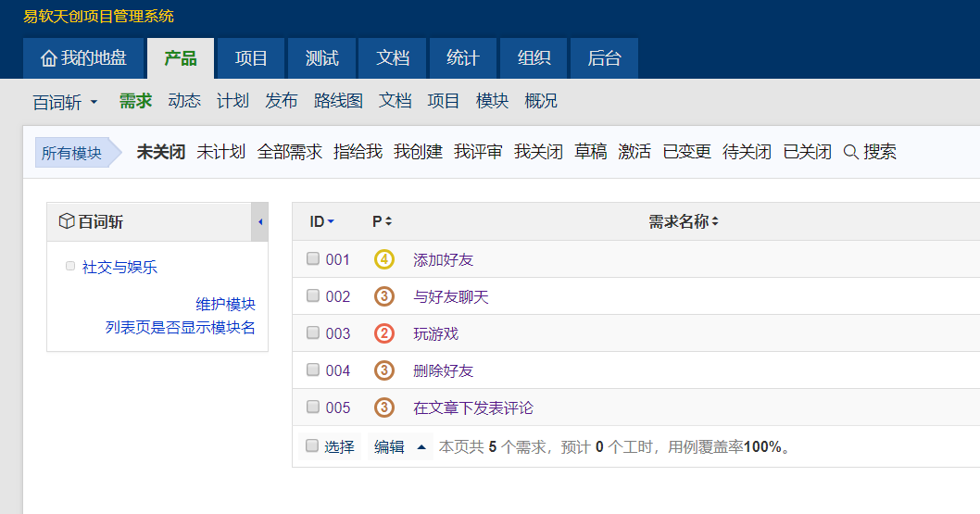Filter by 未关闭 requirements
The width and height of the screenshot is (980, 514).
pos(160,152)
